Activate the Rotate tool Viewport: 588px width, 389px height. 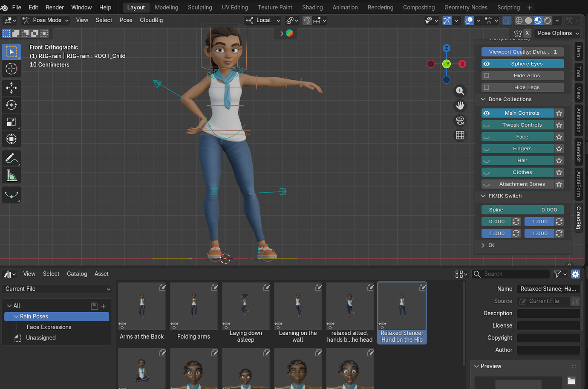[x=12, y=105]
